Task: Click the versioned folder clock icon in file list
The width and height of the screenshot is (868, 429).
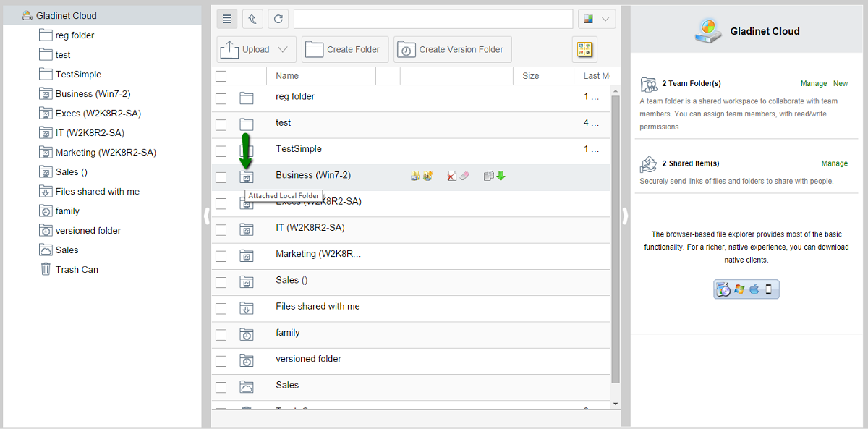Action: pyautogui.click(x=247, y=360)
